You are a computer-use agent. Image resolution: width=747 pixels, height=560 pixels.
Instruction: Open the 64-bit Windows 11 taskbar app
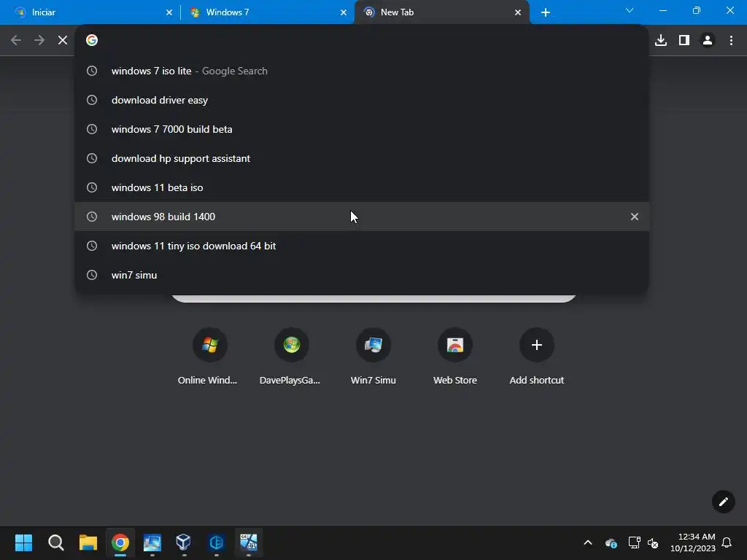(248, 542)
